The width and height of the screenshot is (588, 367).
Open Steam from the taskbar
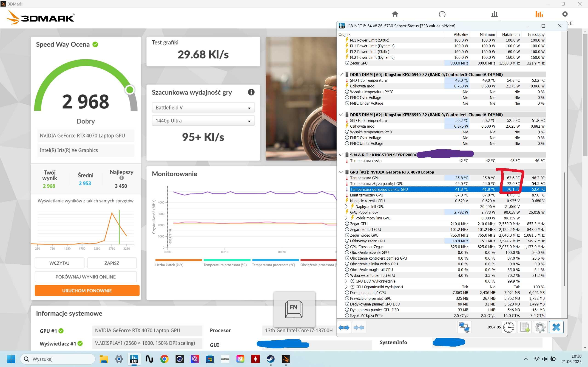pyautogui.click(x=271, y=359)
